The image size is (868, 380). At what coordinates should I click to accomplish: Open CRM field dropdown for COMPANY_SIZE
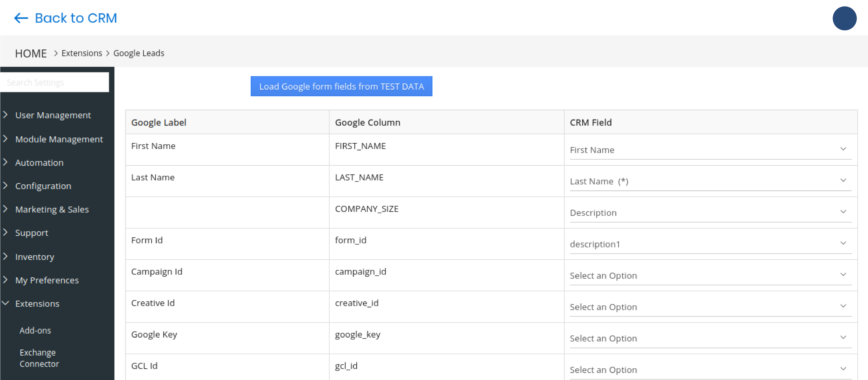point(710,213)
